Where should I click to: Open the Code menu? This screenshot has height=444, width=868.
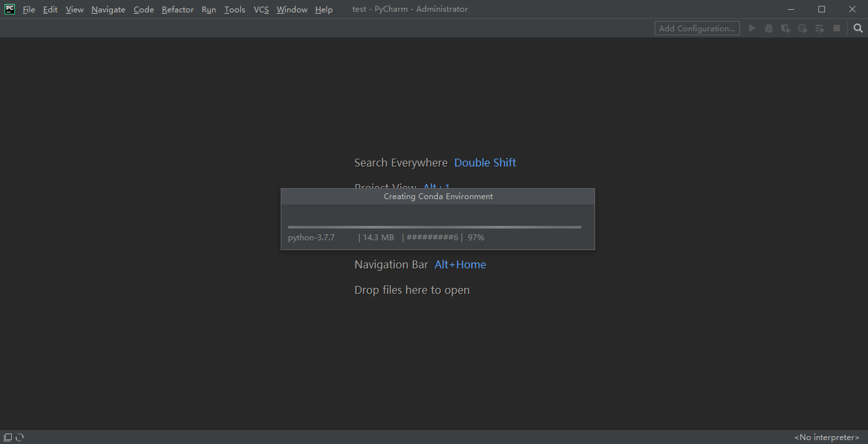pos(144,9)
